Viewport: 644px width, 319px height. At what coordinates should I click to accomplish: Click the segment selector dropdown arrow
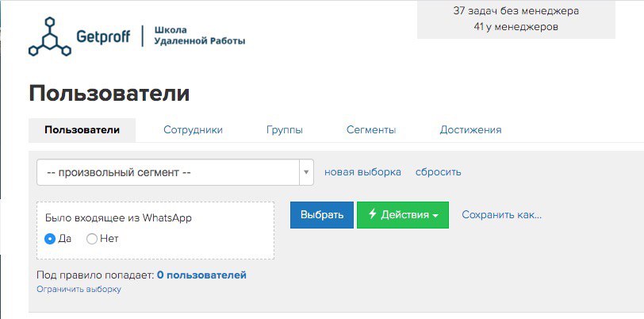point(306,172)
